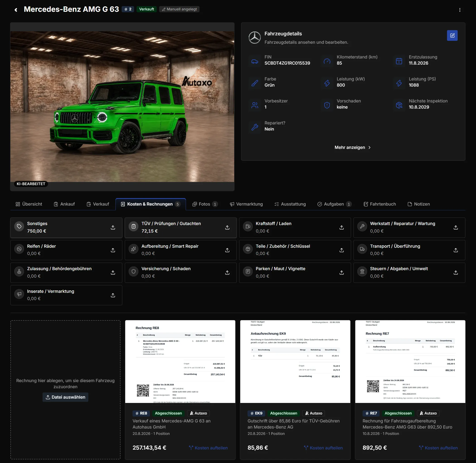Open the Fotos tab

205,204
